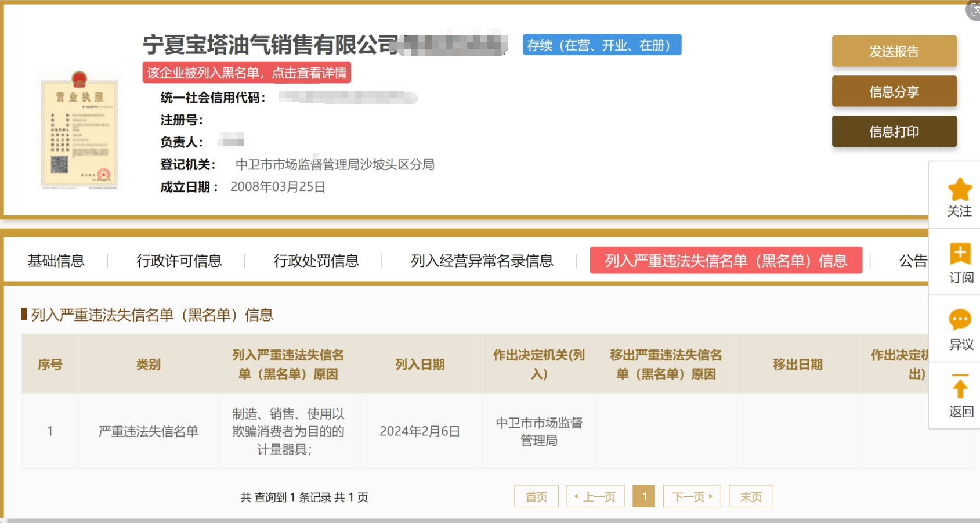Go to 首页 first page
Screen dimensions: 980x523
click(x=536, y=496)
